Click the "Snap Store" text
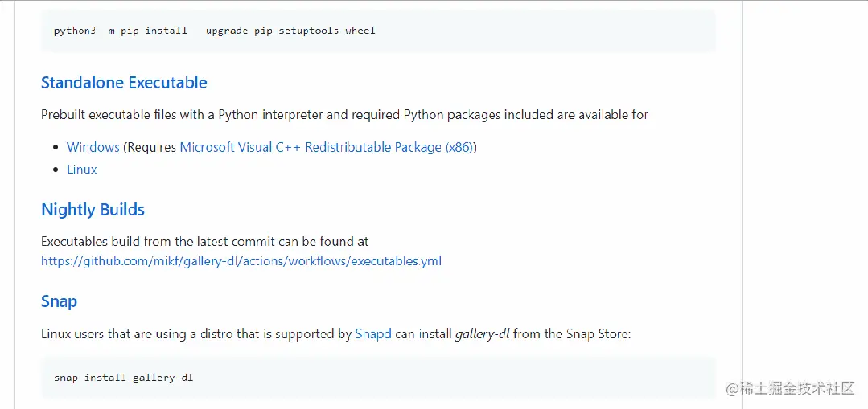The width and height of the screenshot is (868, 409). coord(597,333)
